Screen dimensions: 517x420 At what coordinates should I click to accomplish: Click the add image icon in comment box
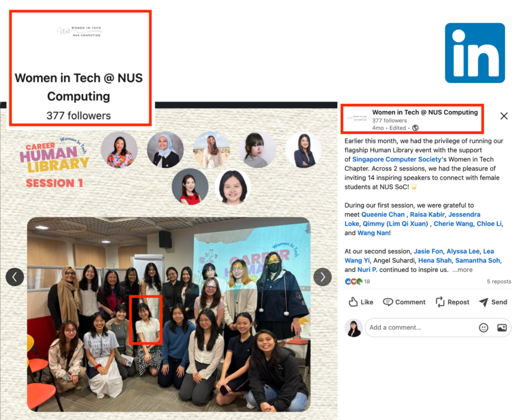coord(501,328)
